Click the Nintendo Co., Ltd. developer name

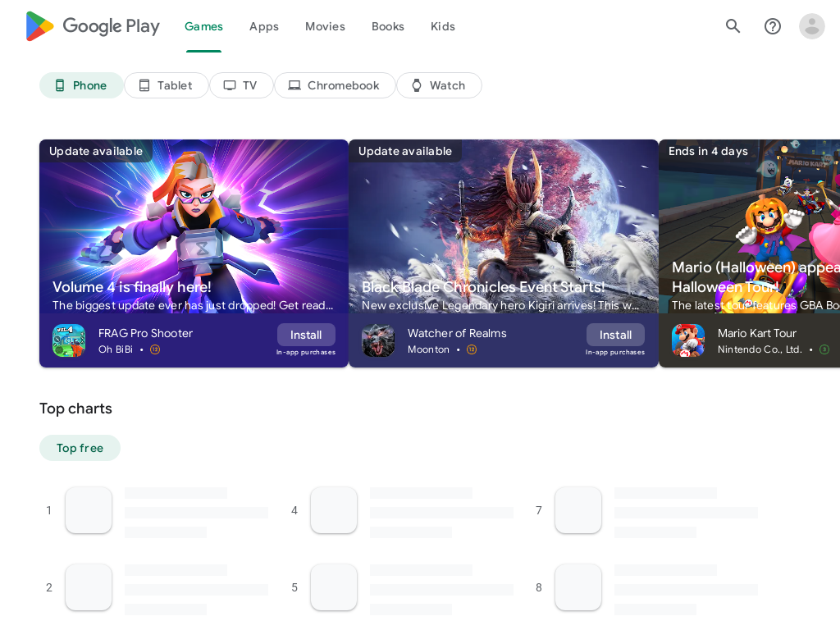click(760, 349)
